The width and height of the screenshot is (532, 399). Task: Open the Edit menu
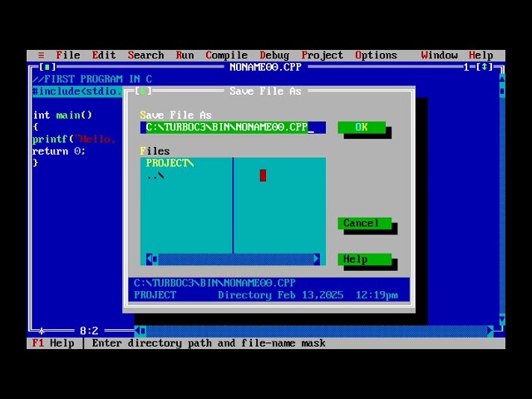[103, 56]
